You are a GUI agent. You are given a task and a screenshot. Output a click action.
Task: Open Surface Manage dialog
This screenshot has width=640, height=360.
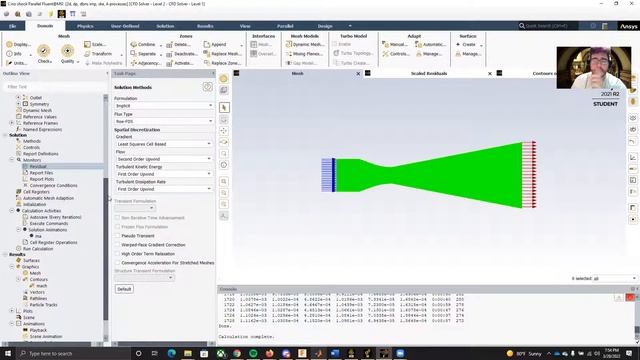pyautogui.click(x=468, y=53)
